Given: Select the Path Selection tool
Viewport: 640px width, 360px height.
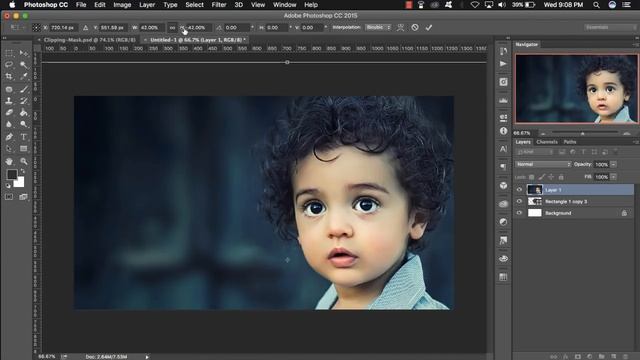Looking at the screenshot, I should click(9, 149).
